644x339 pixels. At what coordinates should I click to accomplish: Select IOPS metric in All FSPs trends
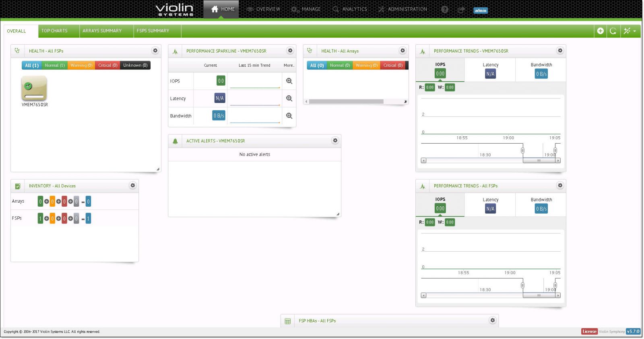click(x=440, y=204)
